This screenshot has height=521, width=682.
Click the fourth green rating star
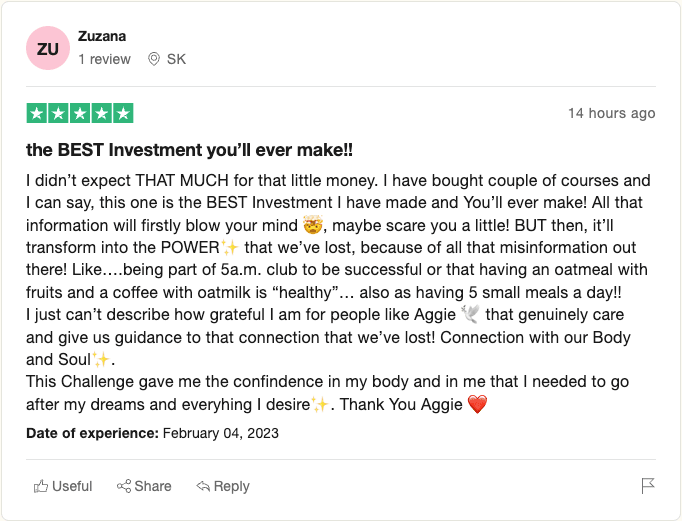[x=101, y=113]
